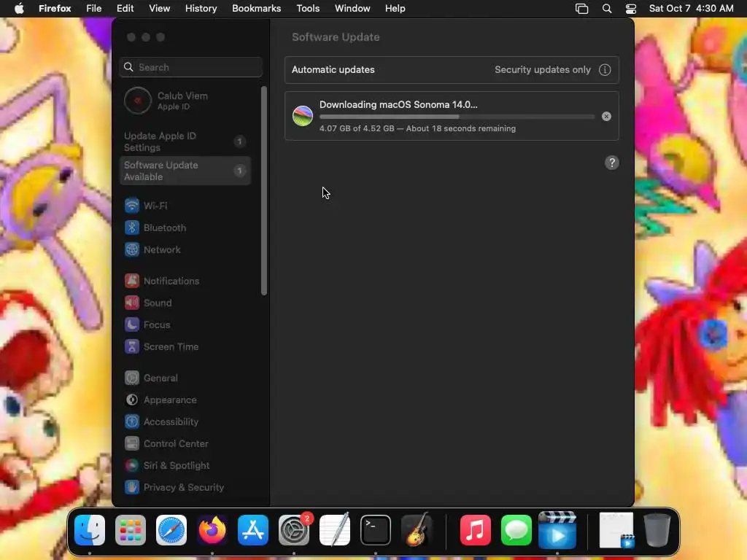Open the General gear icon
The width and height of the screenshot is (747, 560).
[132, 378]
